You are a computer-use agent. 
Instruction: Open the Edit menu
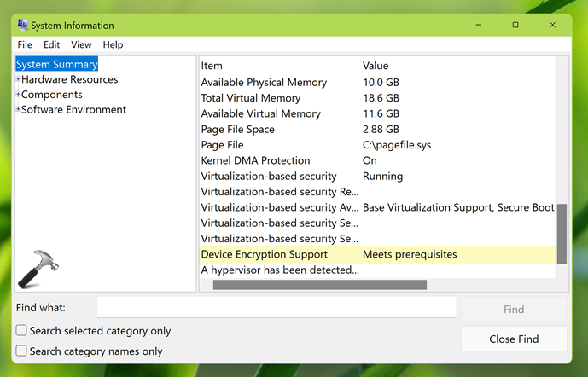(x=52, y=44)
